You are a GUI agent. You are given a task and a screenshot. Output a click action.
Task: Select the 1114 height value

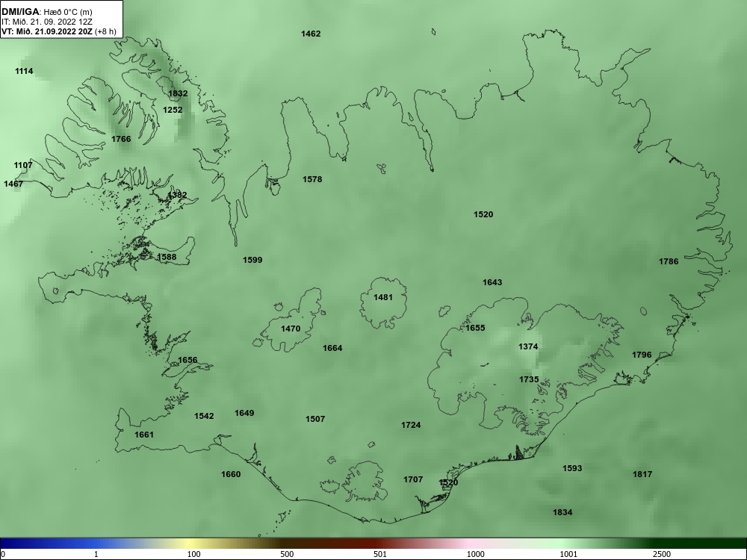click(24, 72)
